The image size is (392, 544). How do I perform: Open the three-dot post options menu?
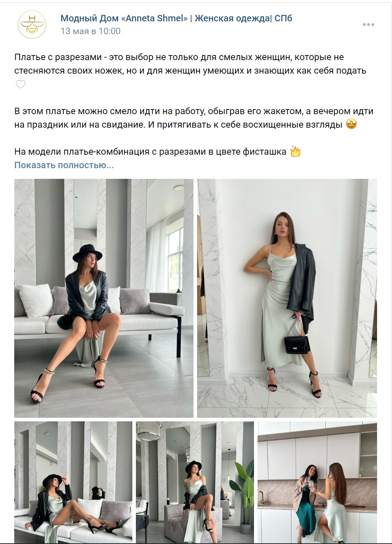(368, 25)
